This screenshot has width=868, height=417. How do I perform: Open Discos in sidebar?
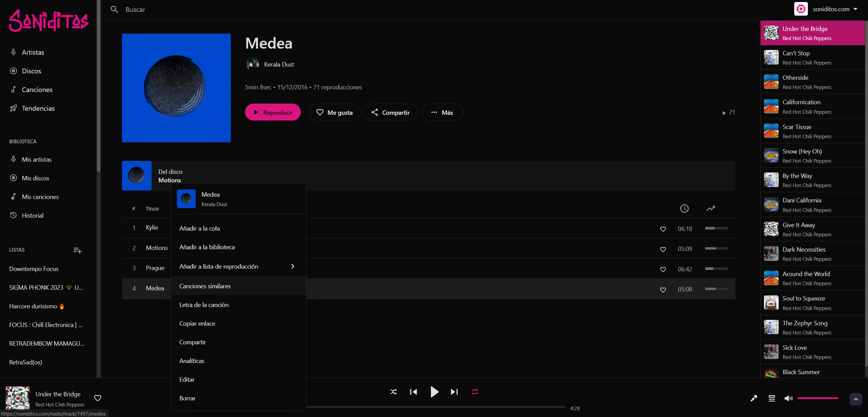pos(31,71)
